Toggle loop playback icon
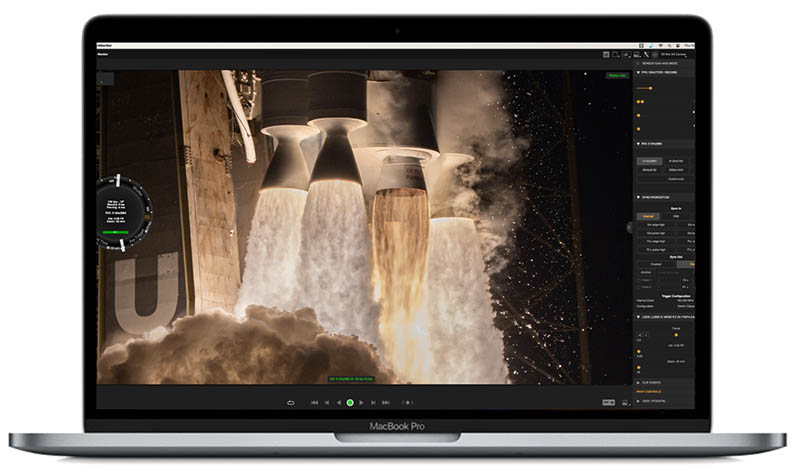Image resolution: width=800 pixels, height=472 pixels. point(291,403)
